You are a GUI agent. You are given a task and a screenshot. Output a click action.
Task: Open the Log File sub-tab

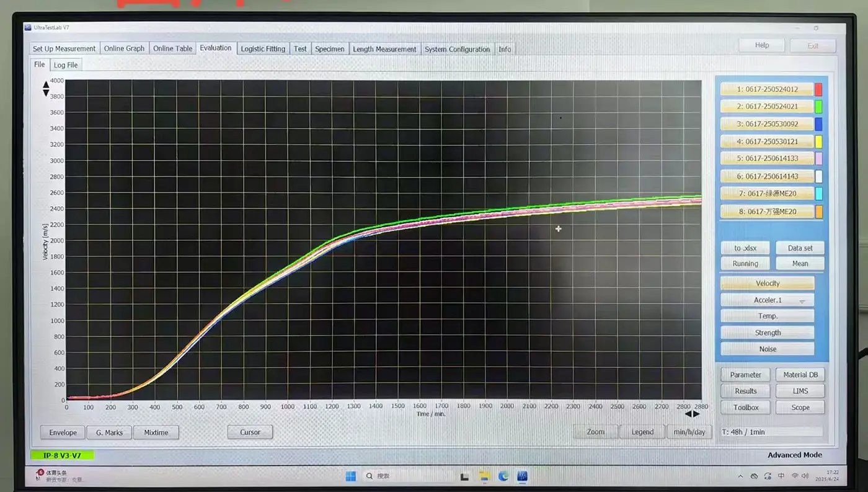pyautogui.click(x=66, y=65)
